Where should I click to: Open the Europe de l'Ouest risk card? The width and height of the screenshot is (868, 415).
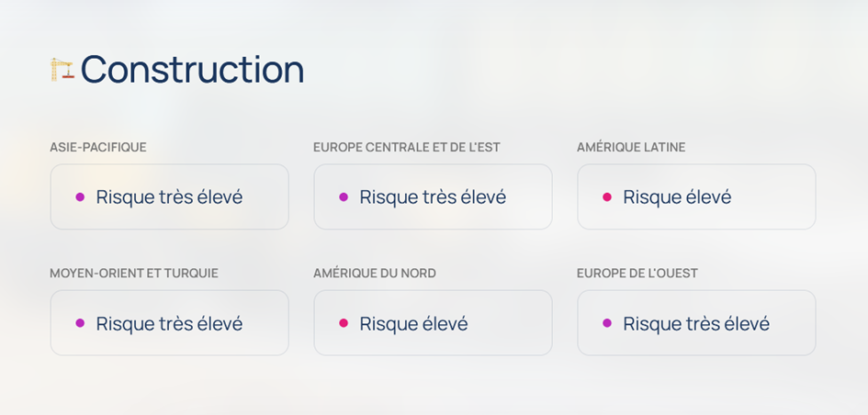pyautogui.click(x=696, y=322)
